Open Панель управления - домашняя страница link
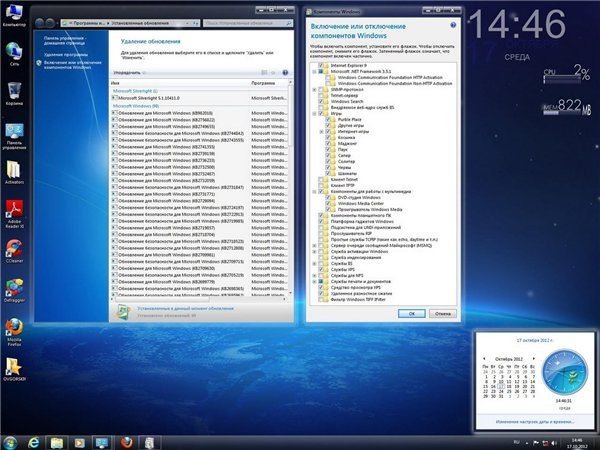 64,41
